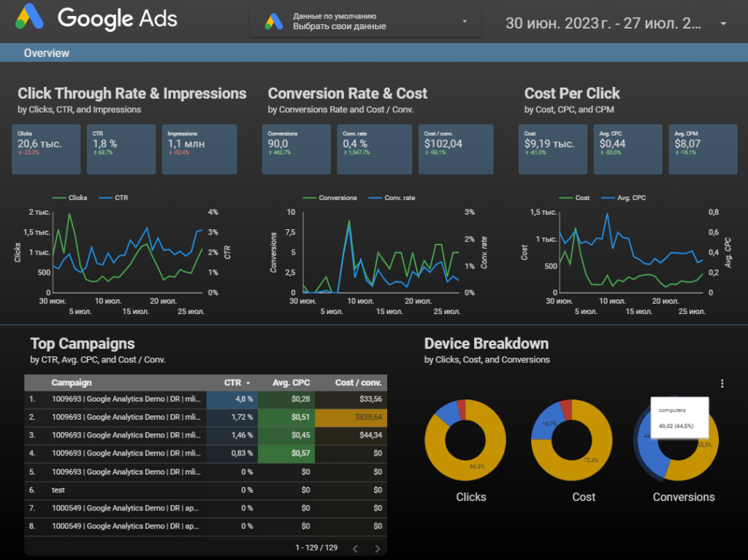The height and width of the screenshot is (560, 748).
Task: Click the 1,72 % CTR cell
Action: click(x=232, y=417)
